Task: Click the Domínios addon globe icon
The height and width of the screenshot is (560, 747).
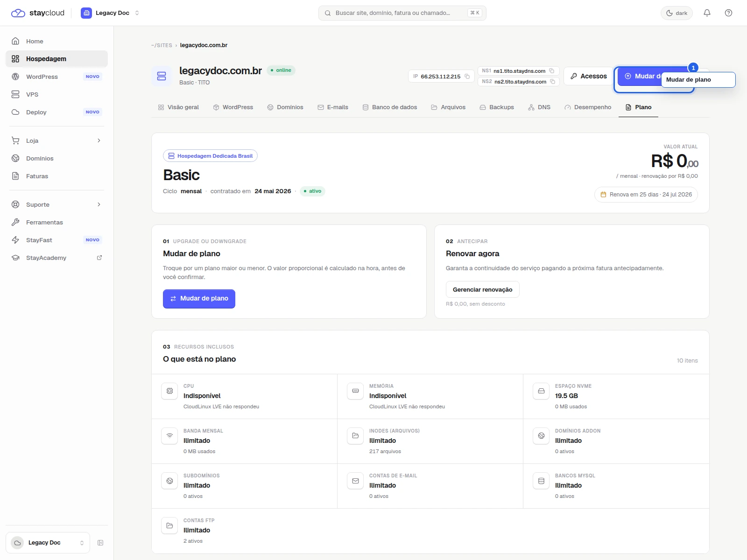Action: 541,436
